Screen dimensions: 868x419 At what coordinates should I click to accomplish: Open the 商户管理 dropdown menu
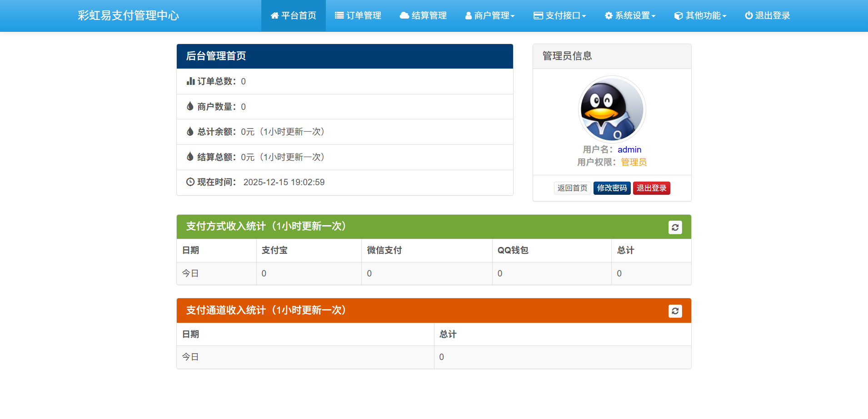[490, 15]
